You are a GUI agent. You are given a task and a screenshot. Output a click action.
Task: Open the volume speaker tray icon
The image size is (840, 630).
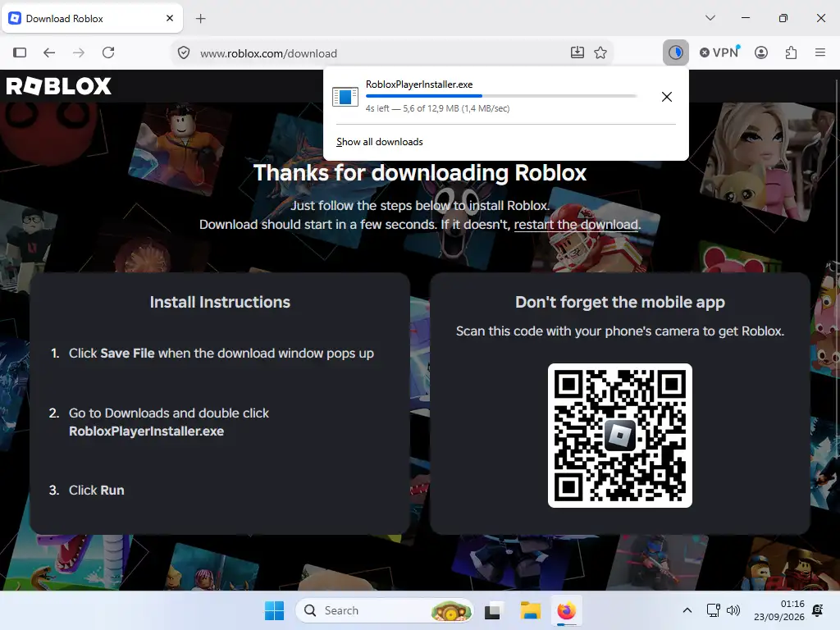click(733, 610)
